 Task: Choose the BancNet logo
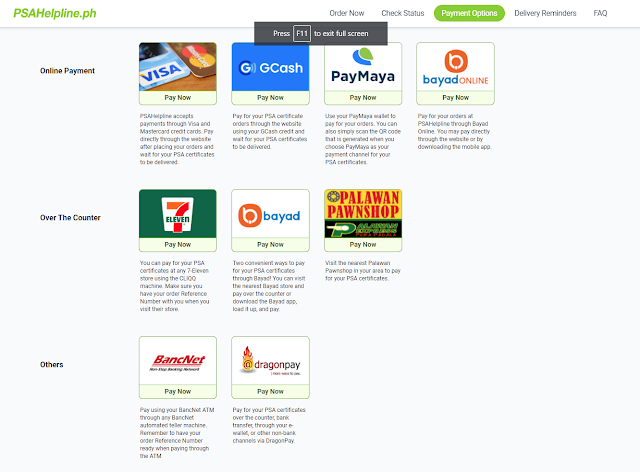178,361
